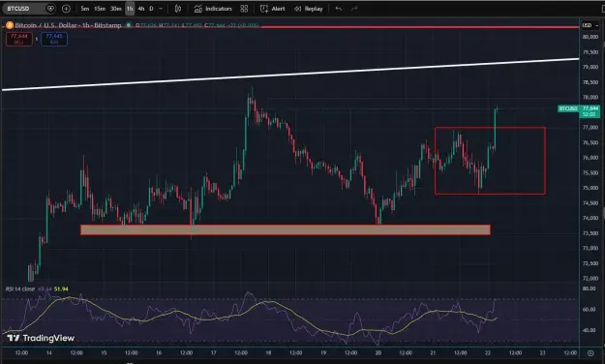The height and width of the screenshot is (364, 605).
Task: Click date label 20 on time axis
Action: [378, 352]
